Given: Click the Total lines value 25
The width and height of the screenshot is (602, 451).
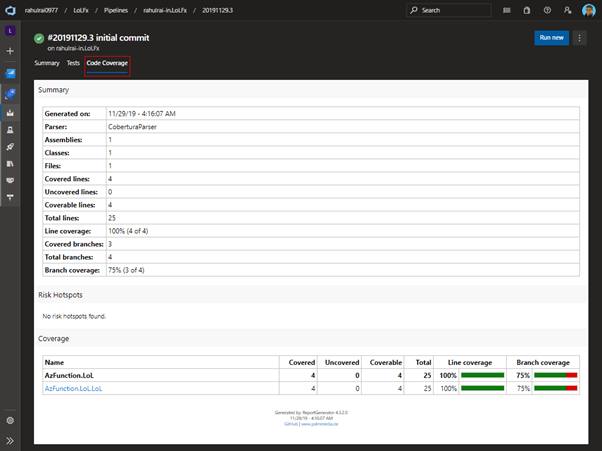Looking at the screenshot, I should pos(112,218).
